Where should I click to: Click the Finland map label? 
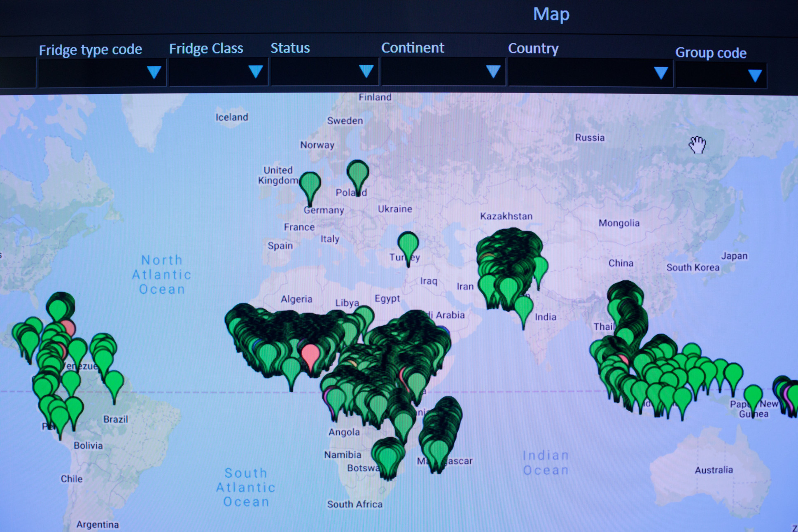(375, 97)
